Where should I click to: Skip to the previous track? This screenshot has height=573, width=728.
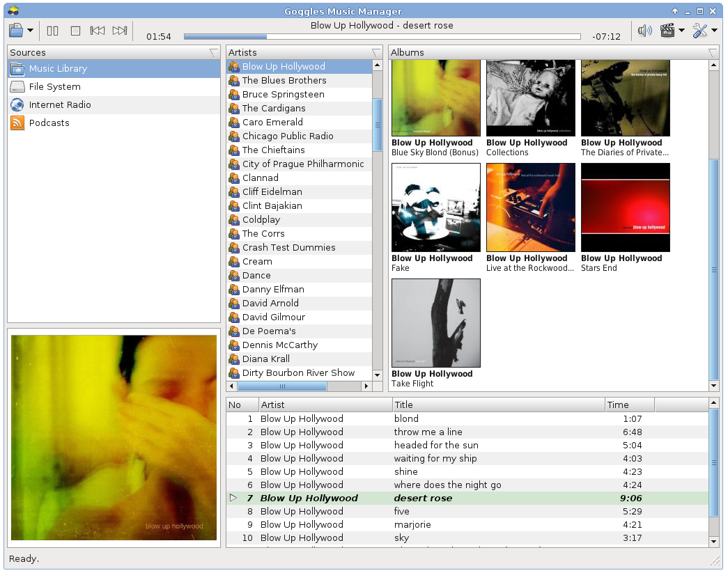[98, 31]
